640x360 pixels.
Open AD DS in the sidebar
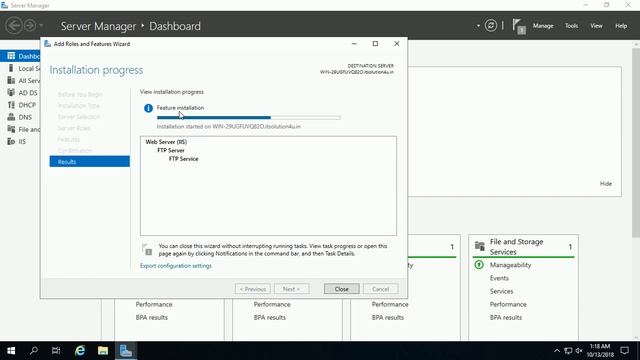(x=20, y=93)
